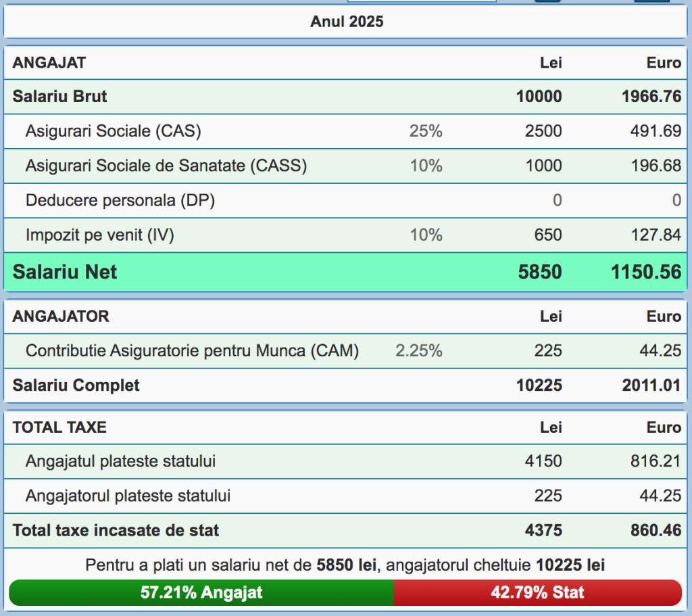Click Impozit pe venit (IV) label
Screen dimensions: 692x616
click(100, 235)
